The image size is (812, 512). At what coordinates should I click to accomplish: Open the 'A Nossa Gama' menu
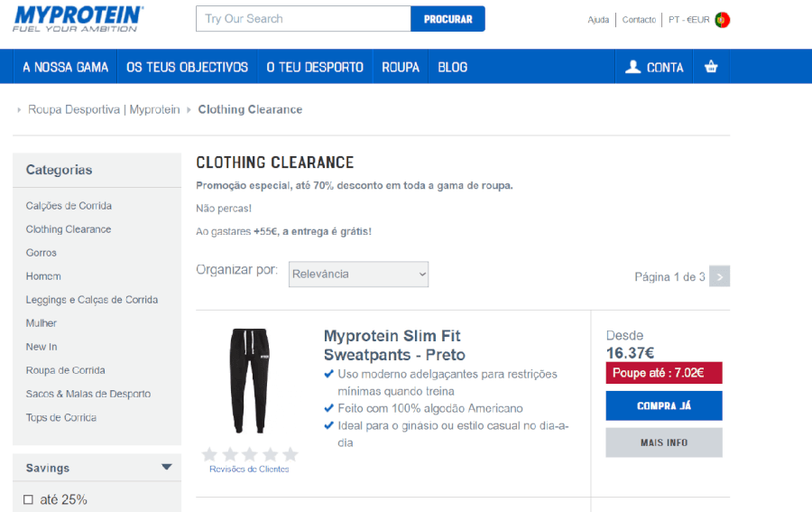(65, 67)
